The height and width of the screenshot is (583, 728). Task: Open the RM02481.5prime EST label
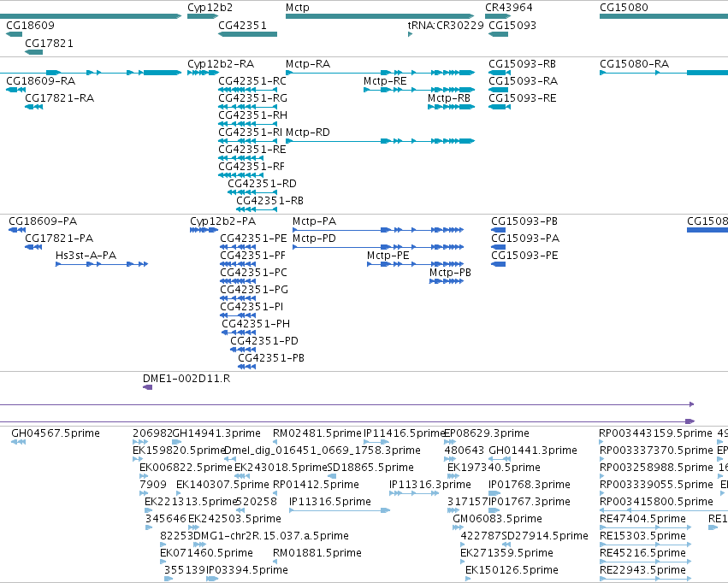(x=317, y=433)
